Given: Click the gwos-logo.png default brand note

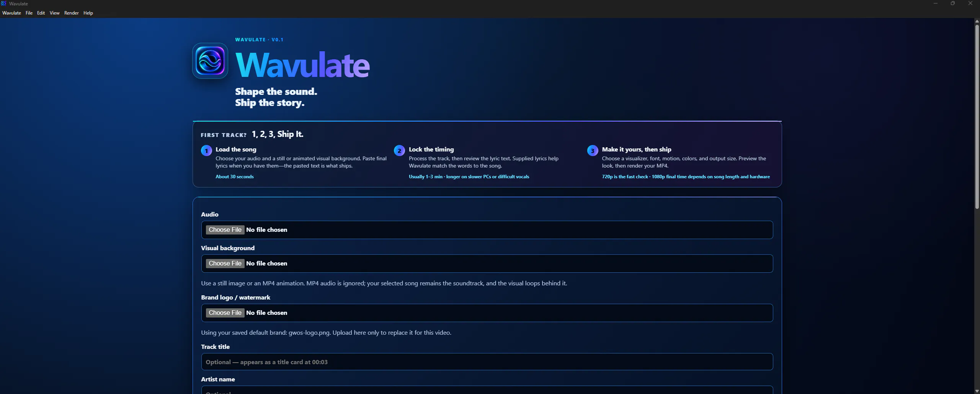Looking at the screenshot, I should pos(326,333).
